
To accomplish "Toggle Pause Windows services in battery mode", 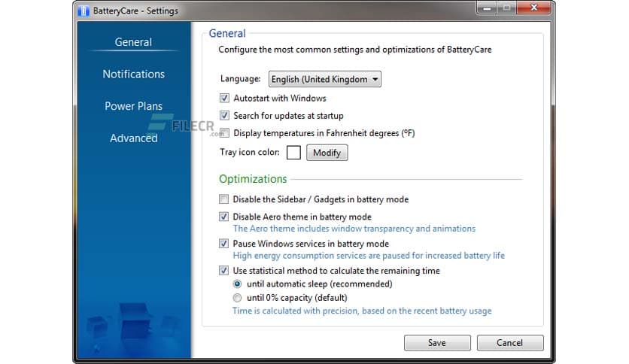I will 224,244.
